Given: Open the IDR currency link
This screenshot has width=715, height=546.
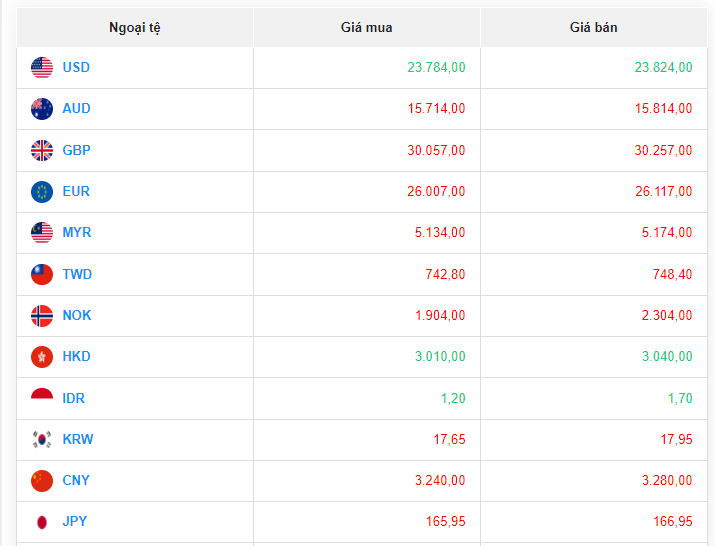Looking at the screenshot, I should pos(74,399).
